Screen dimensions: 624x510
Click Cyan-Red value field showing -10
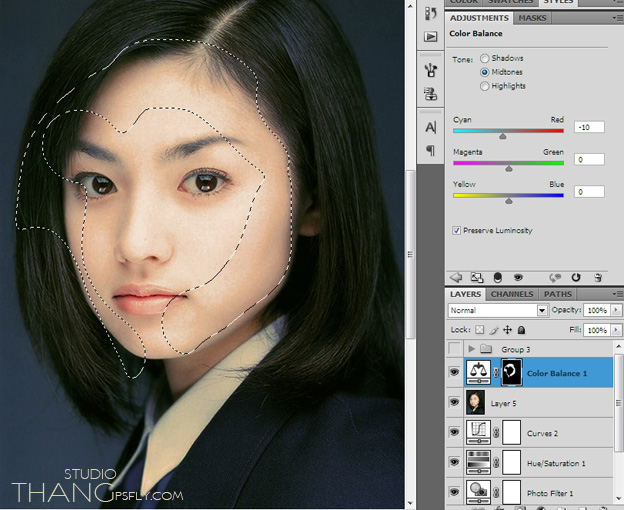point(589,127)
